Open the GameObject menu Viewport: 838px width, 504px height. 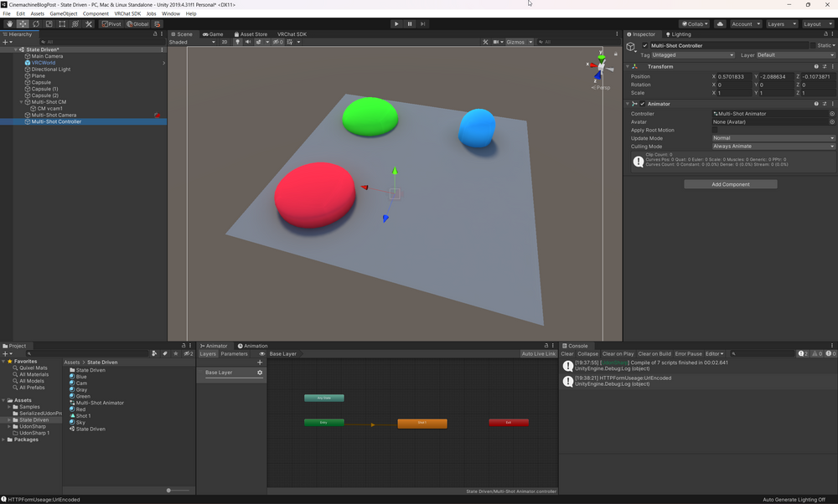[x=64, y=13]
